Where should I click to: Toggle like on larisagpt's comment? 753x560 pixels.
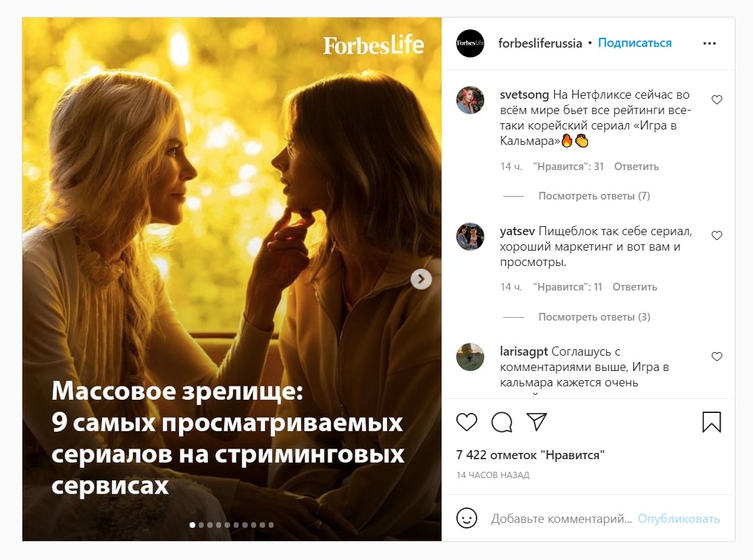(717, 357)
